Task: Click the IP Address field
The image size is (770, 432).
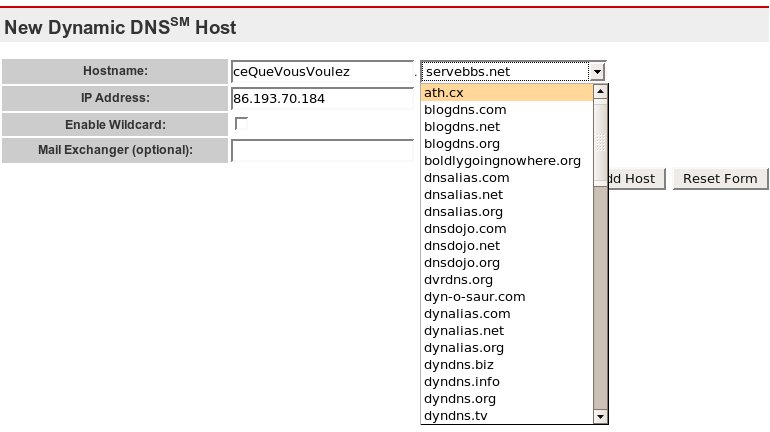Action: pyautogui.click(x=321, y=99)
